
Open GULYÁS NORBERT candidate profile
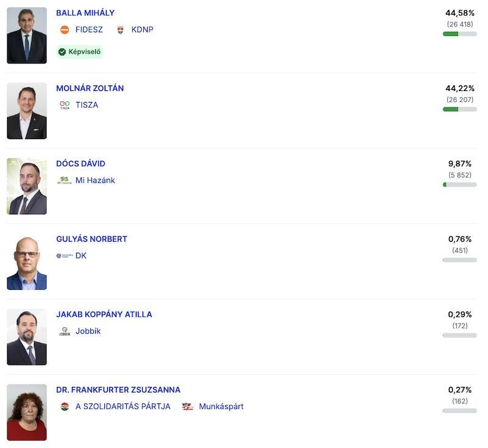[91, 239]
